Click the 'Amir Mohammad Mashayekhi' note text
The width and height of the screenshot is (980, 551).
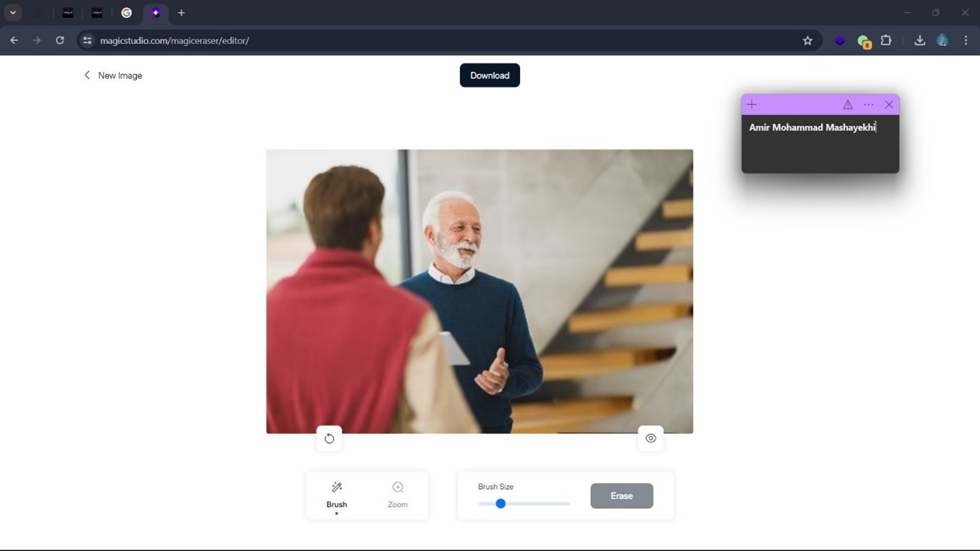812,127
